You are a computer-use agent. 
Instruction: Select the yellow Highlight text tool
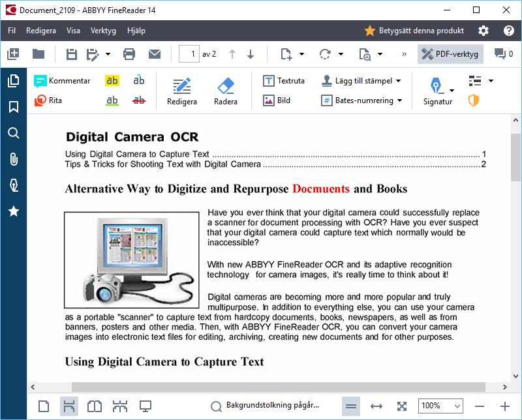click(x=112, y=80)
